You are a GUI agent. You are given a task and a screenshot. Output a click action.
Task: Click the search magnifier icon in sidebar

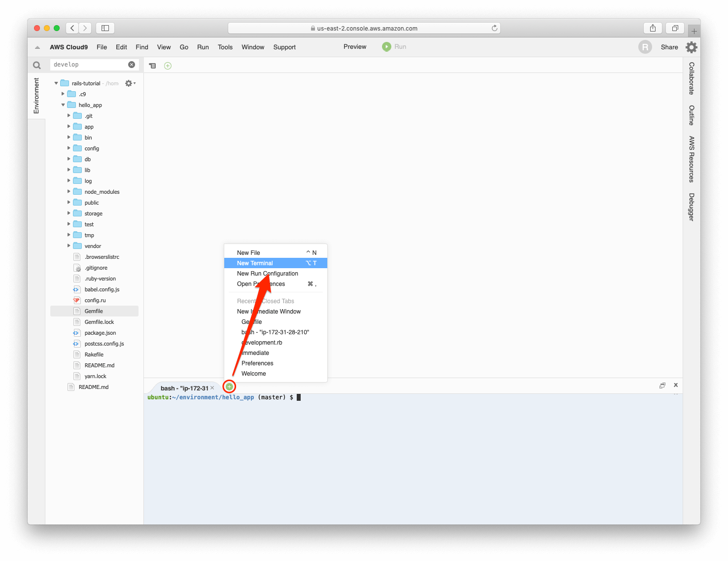point(37,65)
